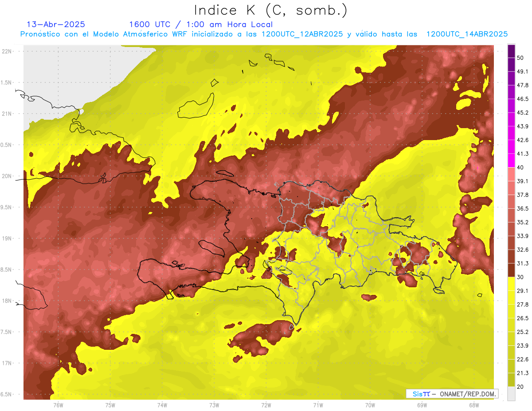532x411 pixels.
Task: Click the '45.2' value on the color scale
Action: click(522, 113)
